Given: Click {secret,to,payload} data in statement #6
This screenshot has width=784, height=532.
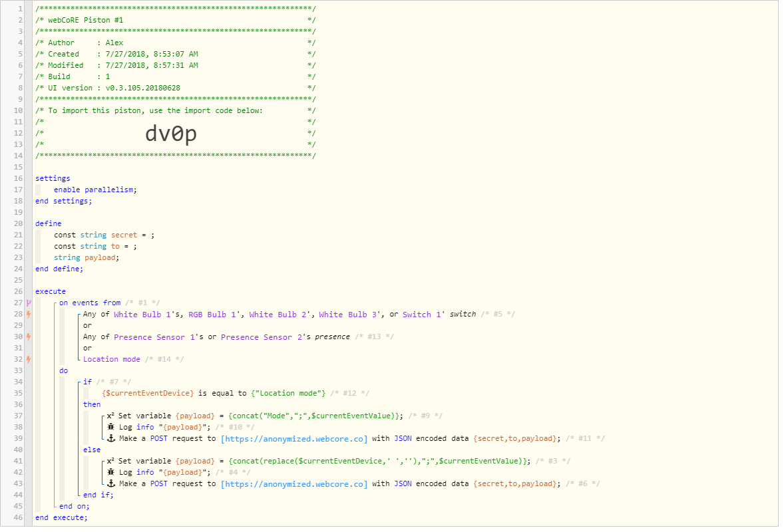Looking at the screenshot, I should (516, 483).
